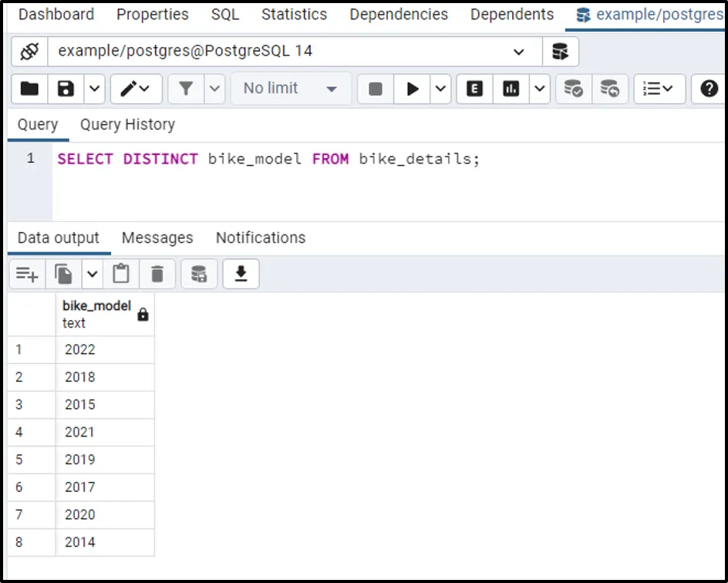Click the Explain query button
The height and width of the screenshot is (583, 728).
[475, 89]
